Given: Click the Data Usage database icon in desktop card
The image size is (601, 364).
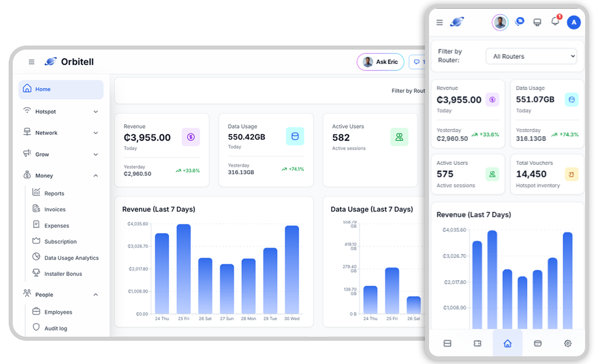Looking at the screenshot, I should tap(295, 136).
